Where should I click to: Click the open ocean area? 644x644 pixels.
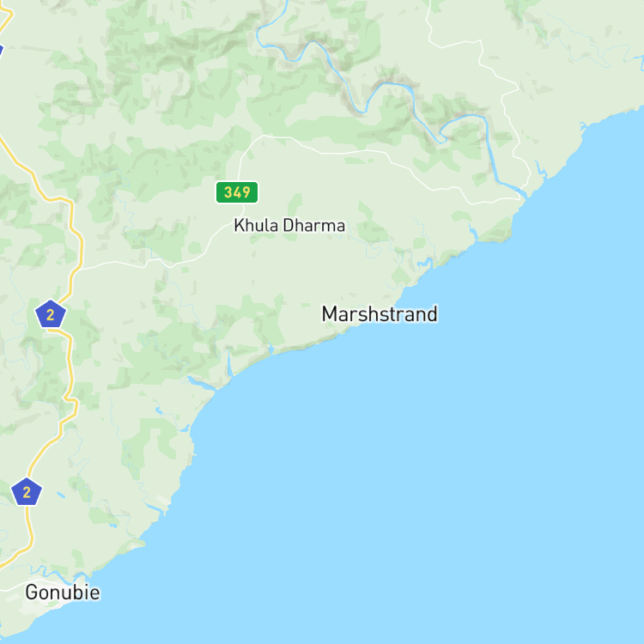tap(431, 472)
